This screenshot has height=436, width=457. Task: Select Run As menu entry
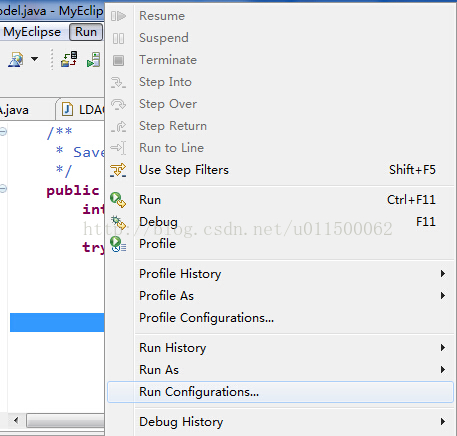280,370
